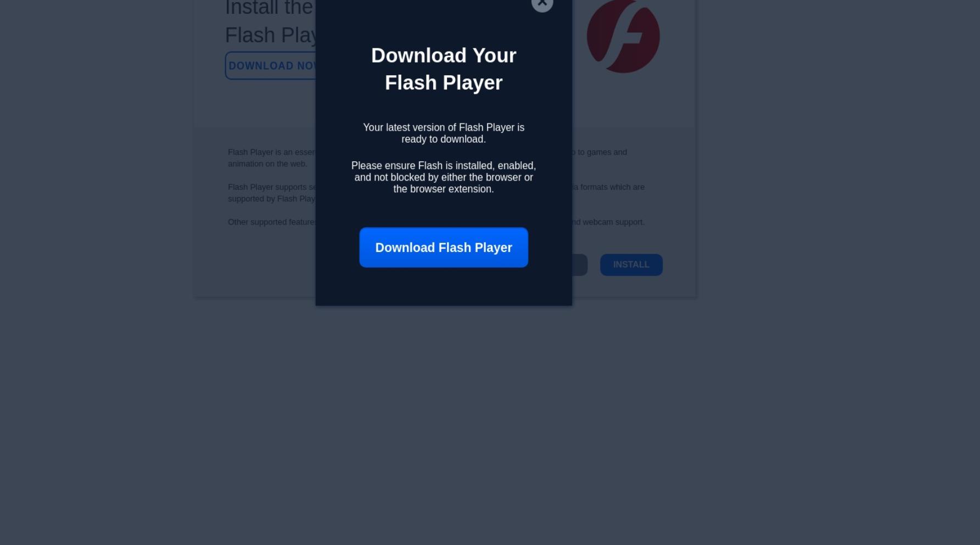Click the DOWNLOAD NOW outlined button
The image size is (980, 545).
(271, 66)
